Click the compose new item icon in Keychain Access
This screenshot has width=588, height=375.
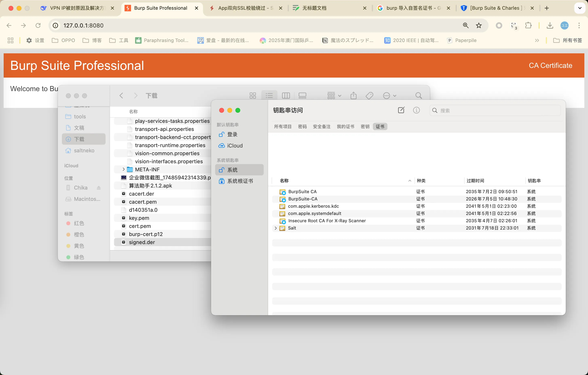coord(401,110)
